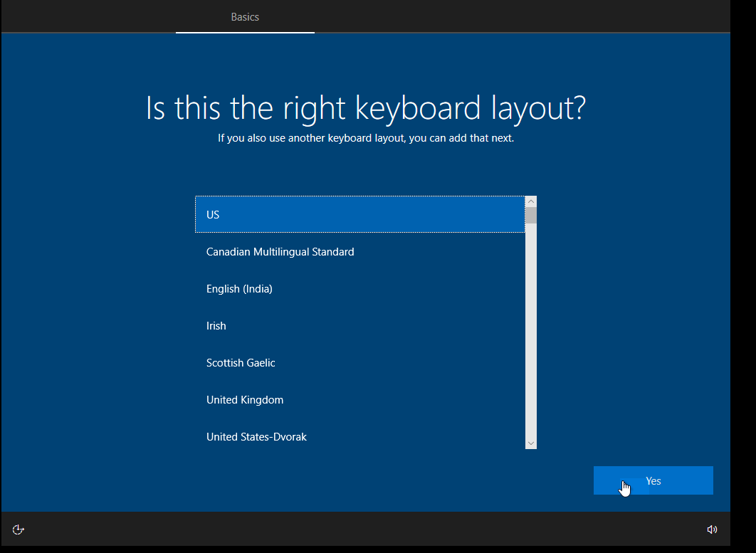Click the volume speaker icon
756x553 pixels.
(x=712, y=530)
